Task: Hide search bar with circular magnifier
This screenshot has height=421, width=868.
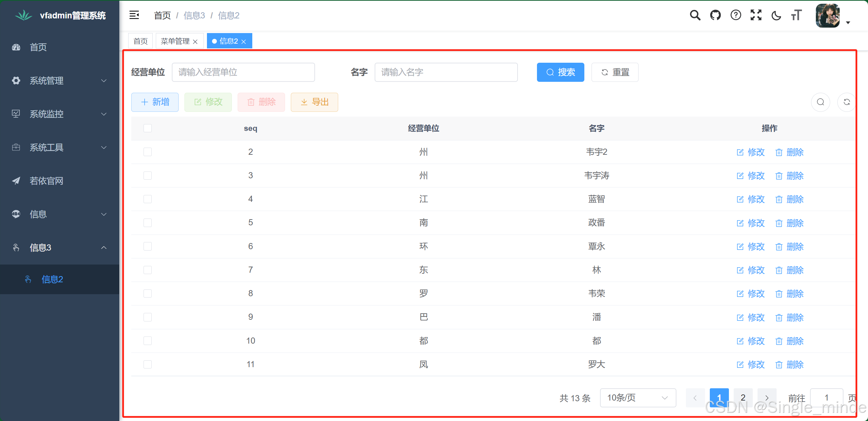Action: tap(821, 102)
